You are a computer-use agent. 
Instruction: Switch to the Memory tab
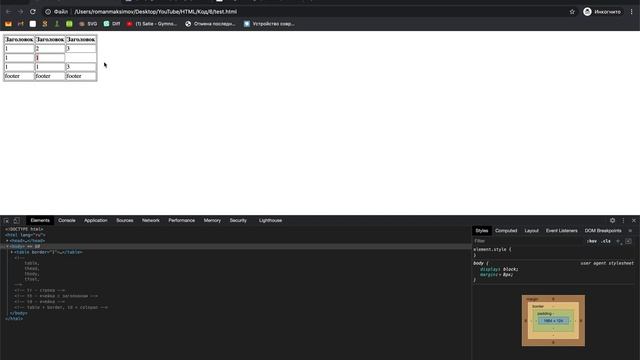coord(212,220)
